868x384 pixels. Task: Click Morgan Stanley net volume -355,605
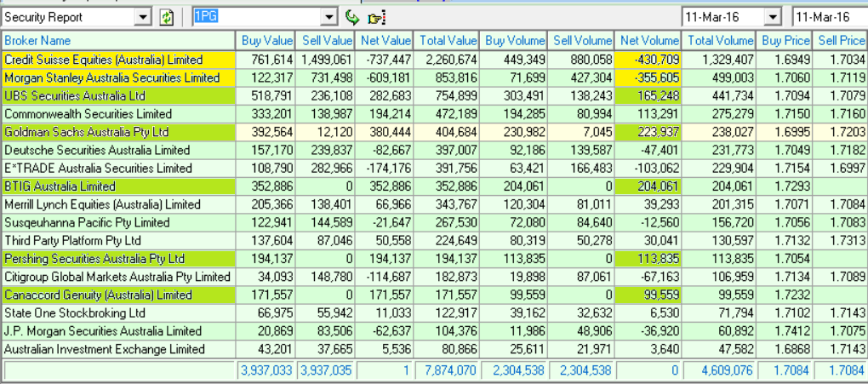click(647, 77)
